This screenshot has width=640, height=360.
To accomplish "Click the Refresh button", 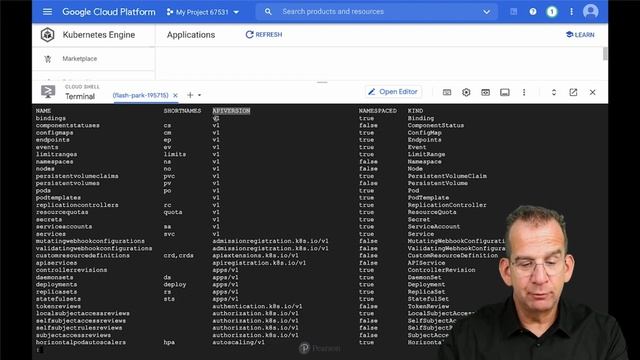I will [x=264, y=35].
